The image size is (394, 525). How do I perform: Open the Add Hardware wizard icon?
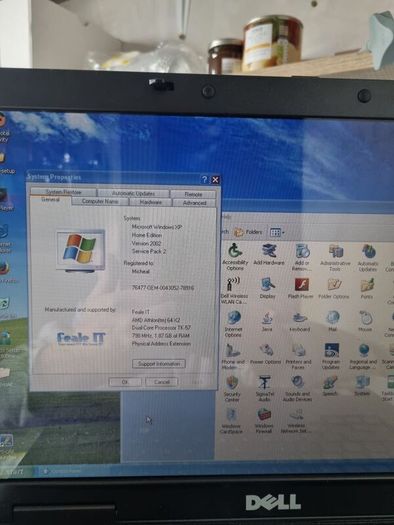pos(269,254)
